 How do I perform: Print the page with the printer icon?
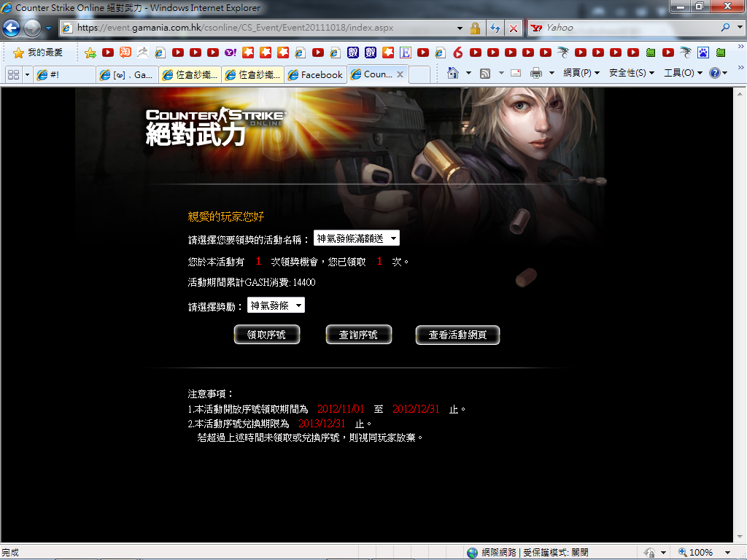[x=536, y=73]
